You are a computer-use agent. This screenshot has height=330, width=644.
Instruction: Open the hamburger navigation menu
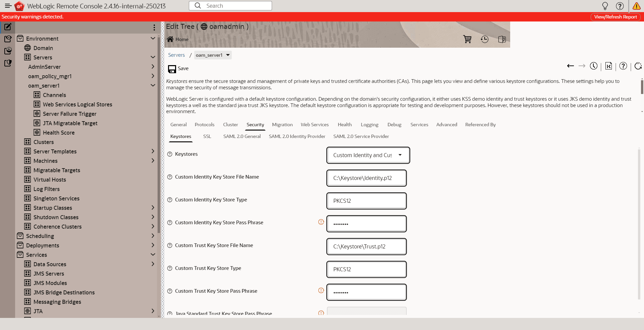8,6
